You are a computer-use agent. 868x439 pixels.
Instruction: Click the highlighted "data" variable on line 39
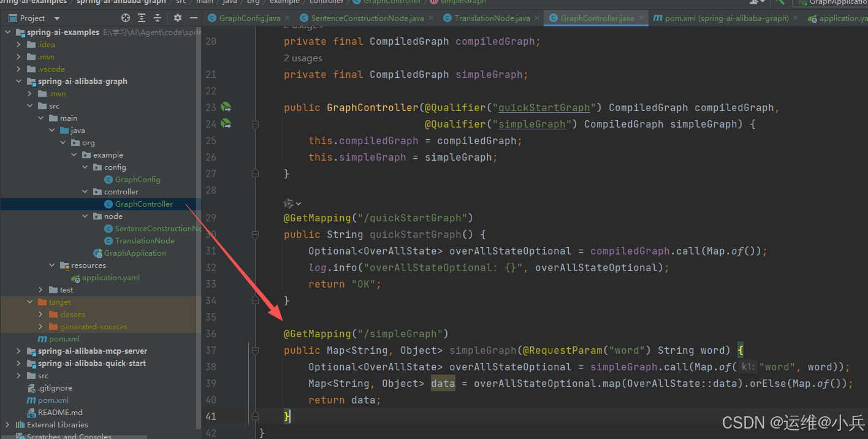point(443,383)
